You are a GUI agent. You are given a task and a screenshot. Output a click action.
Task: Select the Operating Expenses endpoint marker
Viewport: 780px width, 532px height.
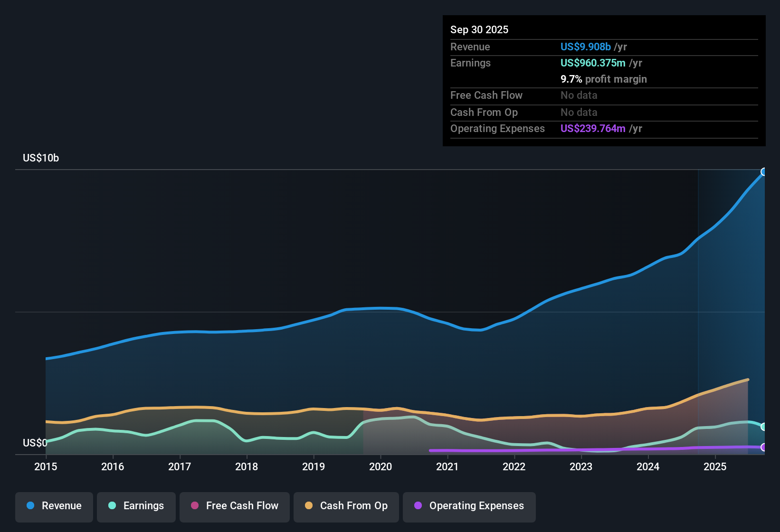point(764,447)
